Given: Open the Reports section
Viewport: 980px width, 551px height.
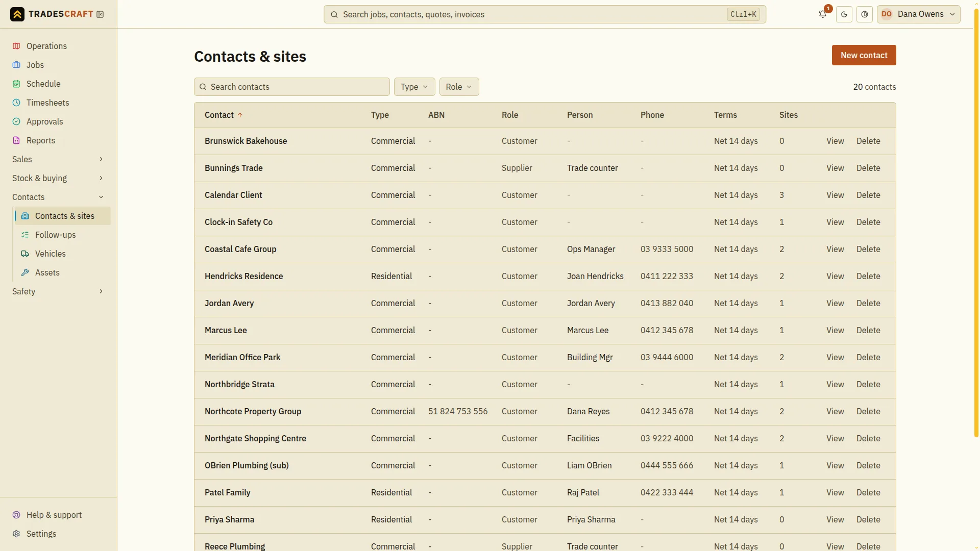Looking at the screenshot, I should pos(58,140).
